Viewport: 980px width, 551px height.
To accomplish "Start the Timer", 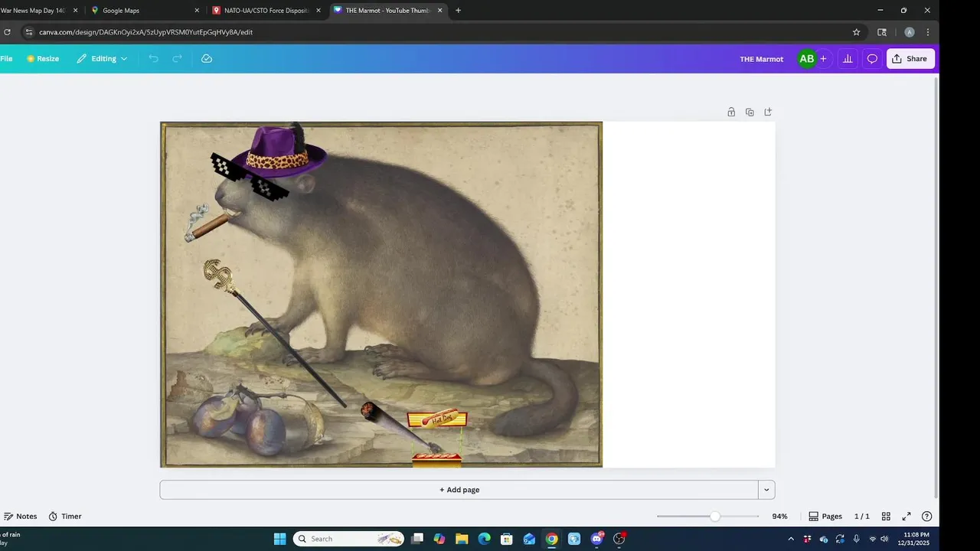I will [65, 517].
